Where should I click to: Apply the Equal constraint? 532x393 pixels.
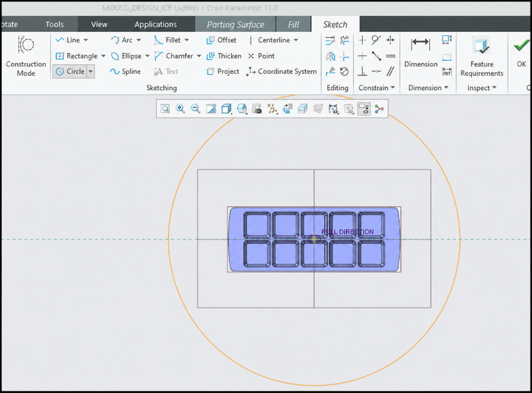pos(390,55)
